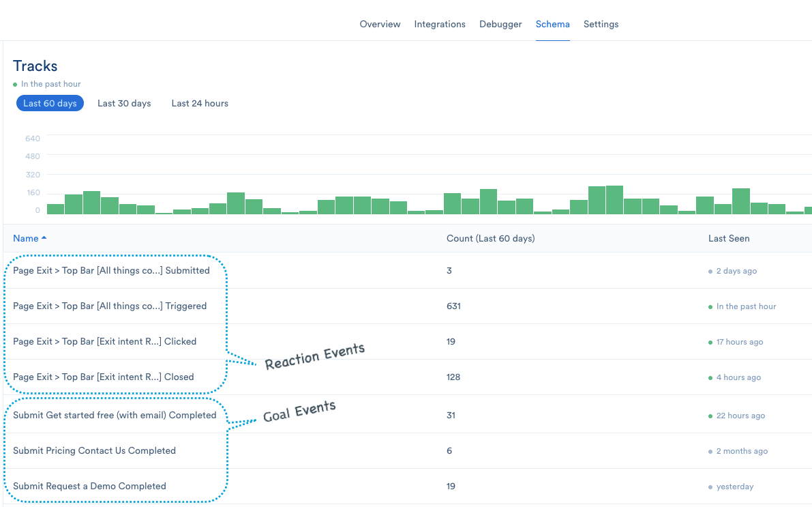Sort the table by Last Seen
812x507 pixels.
pos(728,238)
